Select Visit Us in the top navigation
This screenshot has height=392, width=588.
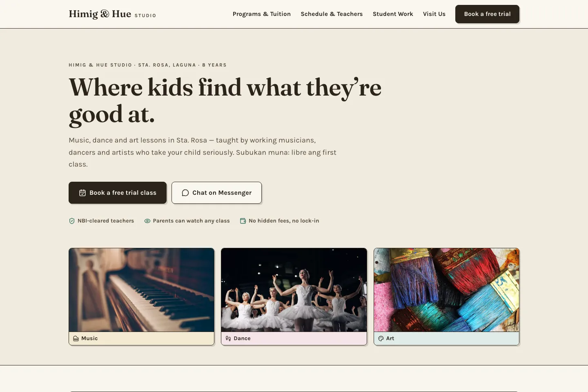(434, 14)
